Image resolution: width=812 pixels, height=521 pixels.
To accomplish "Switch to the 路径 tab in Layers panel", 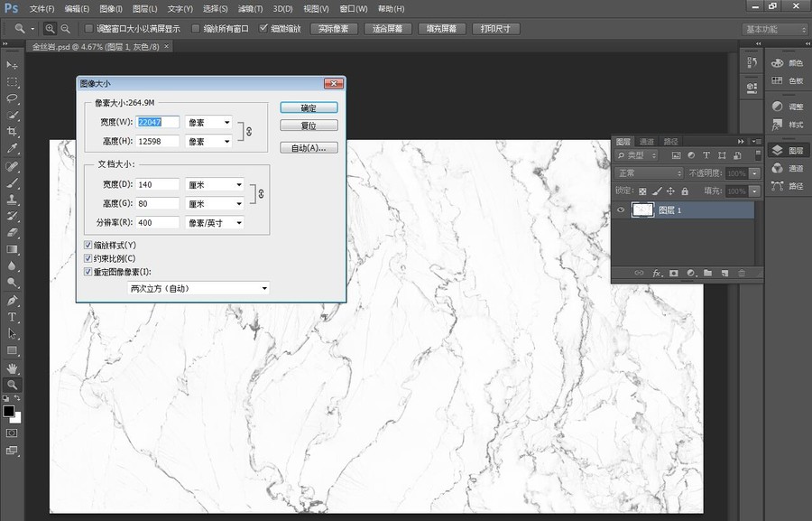I will [x=670, y=142].
